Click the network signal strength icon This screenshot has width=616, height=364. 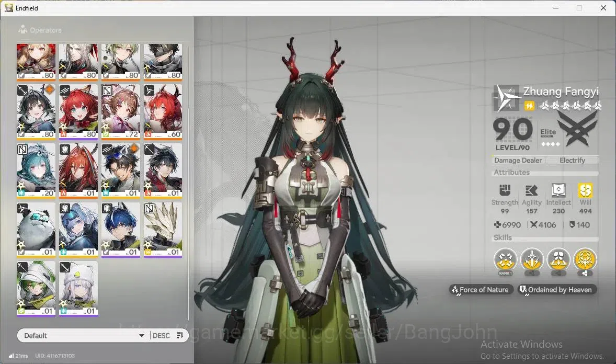click(x=11, y=356)
